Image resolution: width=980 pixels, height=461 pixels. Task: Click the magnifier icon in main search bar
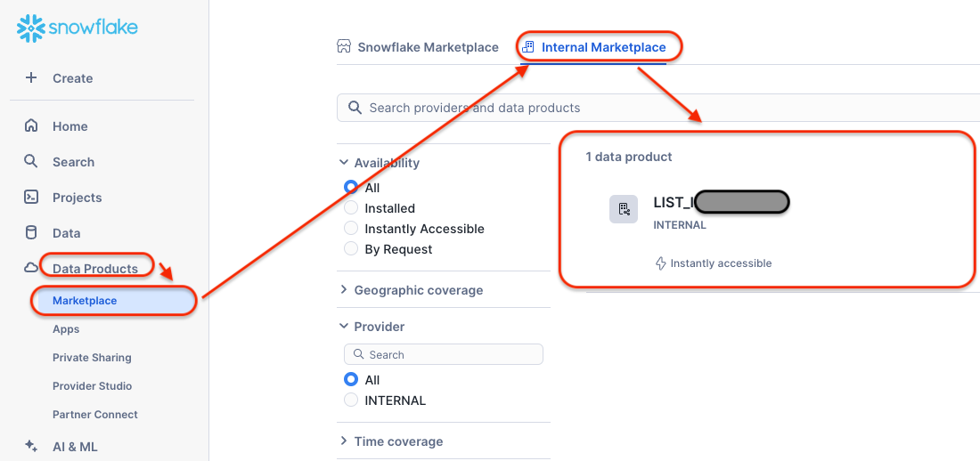click(x=355, y=108)
